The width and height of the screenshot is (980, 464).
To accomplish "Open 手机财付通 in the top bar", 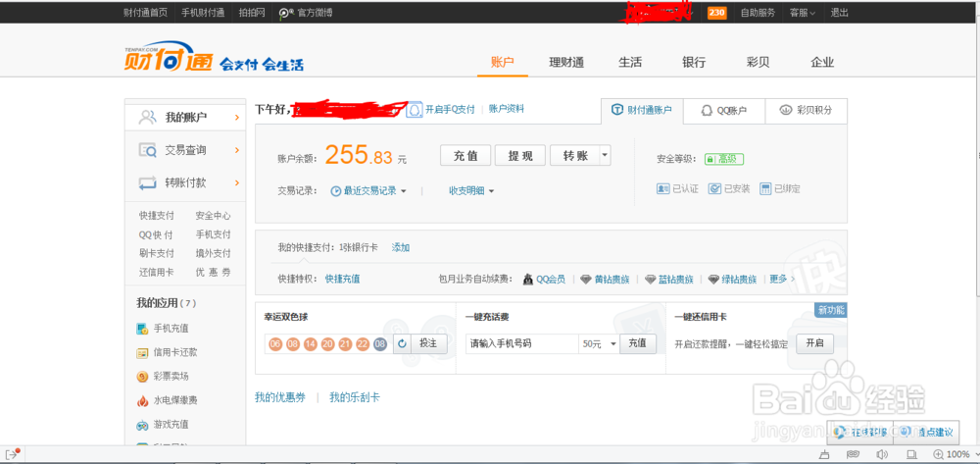I will [x=203, y=13].
